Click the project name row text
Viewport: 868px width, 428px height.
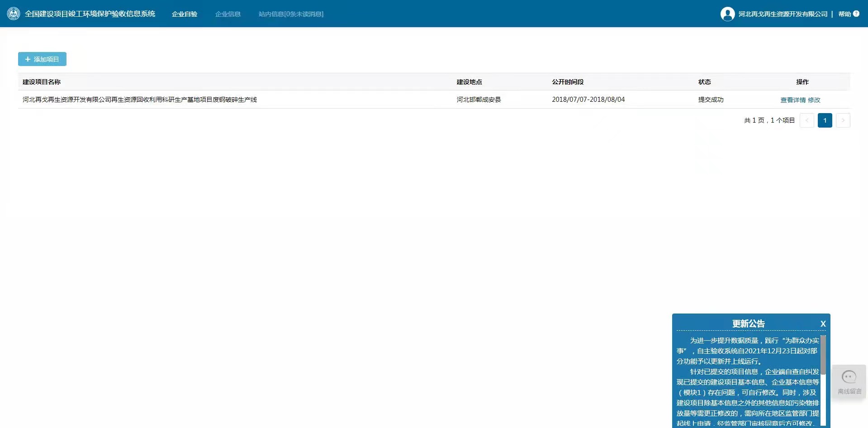coord(140,100)
